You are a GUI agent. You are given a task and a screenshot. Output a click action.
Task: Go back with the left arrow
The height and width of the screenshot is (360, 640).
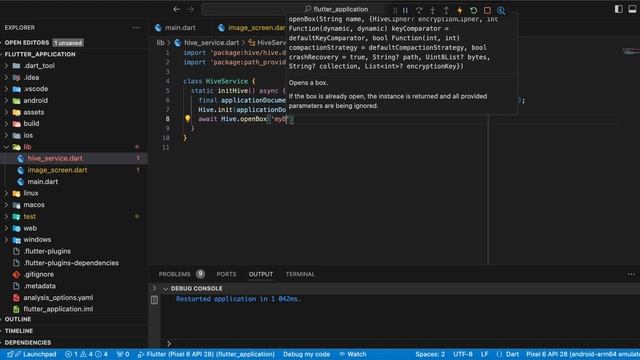click(x=176, y=9)
